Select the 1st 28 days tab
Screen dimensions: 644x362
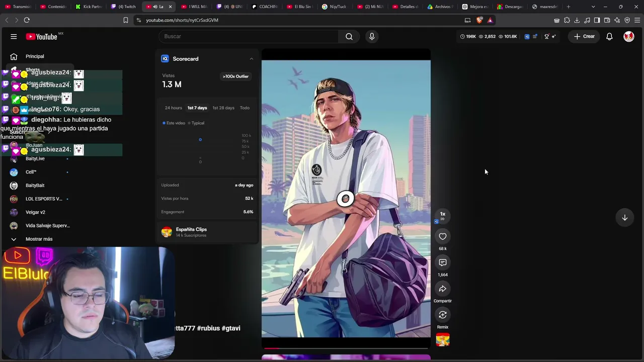tap(223, 108)
